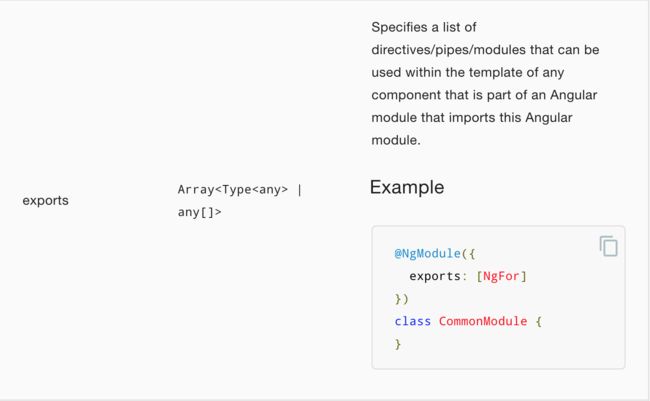
Task: Click the any[]> type continuation
Action: click(199, 212)
